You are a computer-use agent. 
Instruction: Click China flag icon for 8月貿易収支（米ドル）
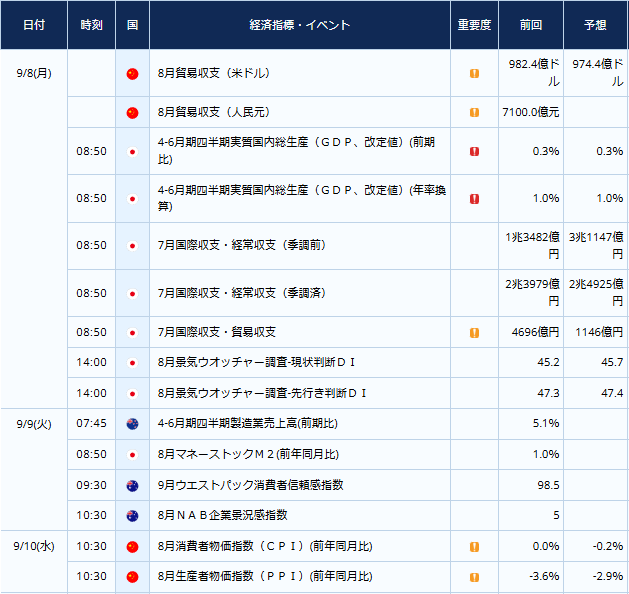[132, 74]
